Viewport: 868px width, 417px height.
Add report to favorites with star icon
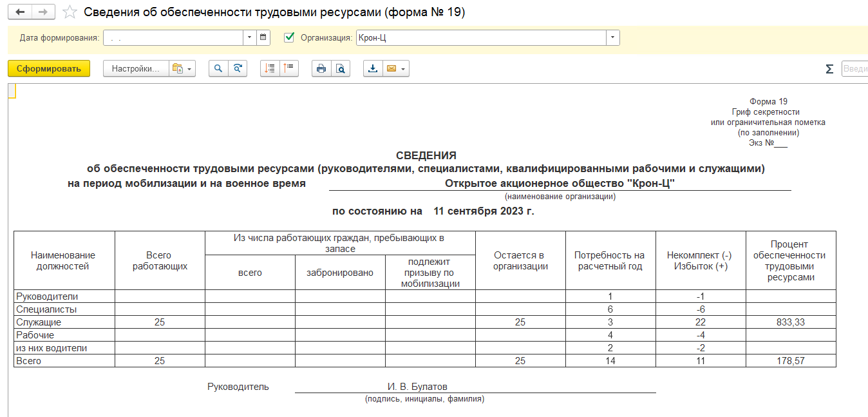coord(70,13)
